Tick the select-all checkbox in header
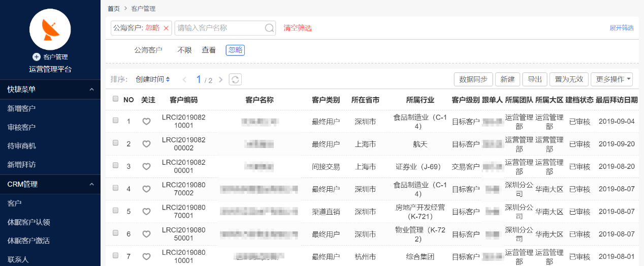The width and height of the screenshot is (644, 266). [116, 99]
